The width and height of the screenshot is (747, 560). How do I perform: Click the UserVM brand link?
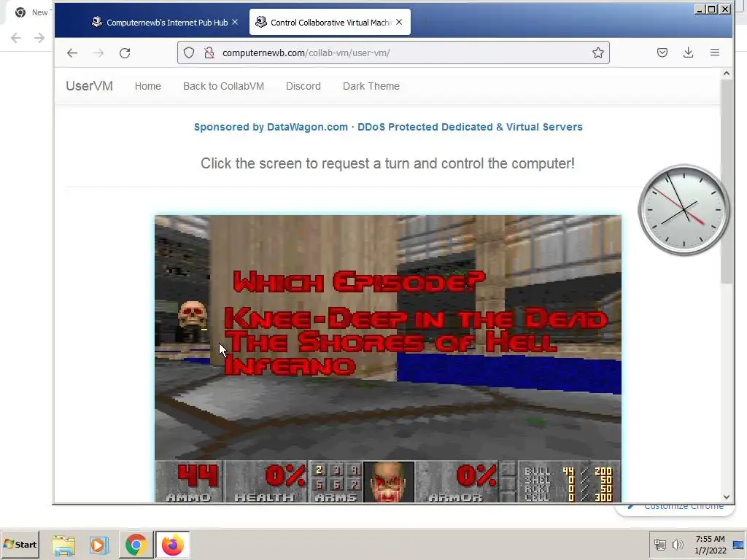[89, 86]
